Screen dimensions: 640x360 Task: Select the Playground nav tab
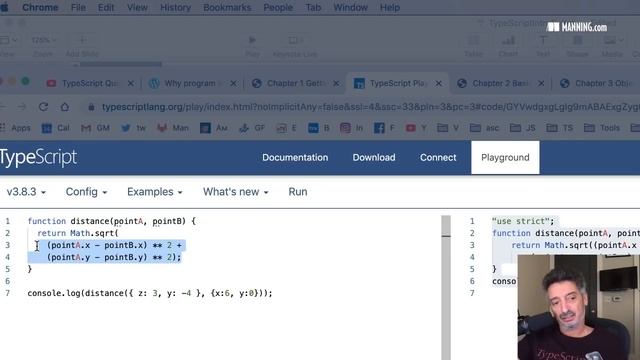(505, 158)
